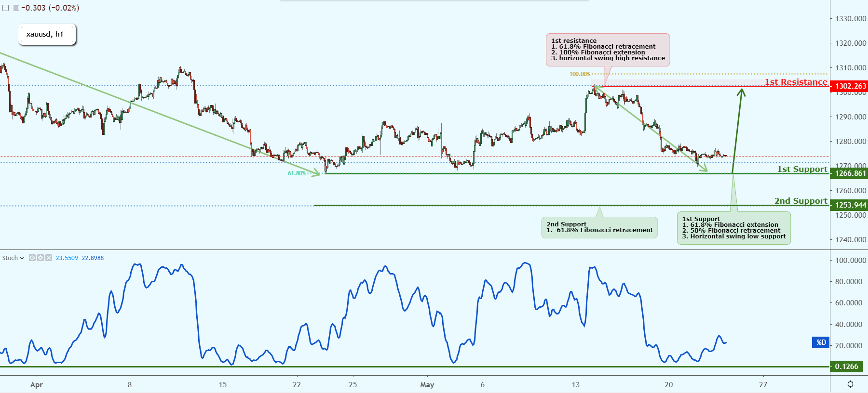The image size is (868, 393).
Task: Select the 'xauusd, h1' label box
Action: 47,34
